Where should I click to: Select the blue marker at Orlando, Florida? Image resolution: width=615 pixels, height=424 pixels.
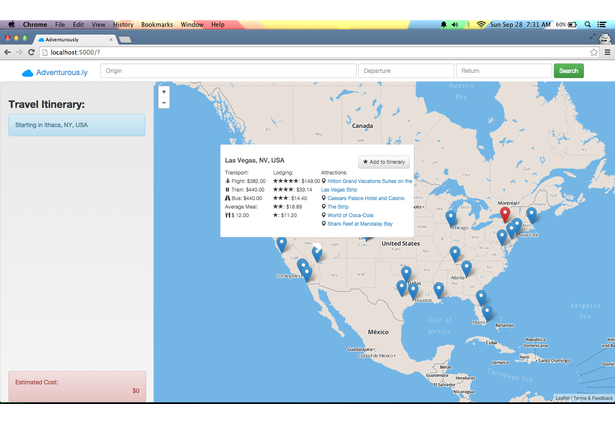[481, 298]
